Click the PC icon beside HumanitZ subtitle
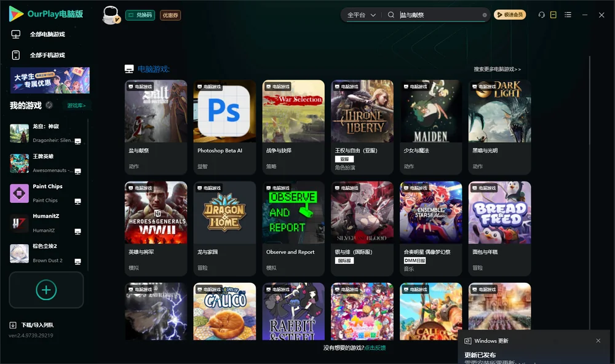 point(77,232)
